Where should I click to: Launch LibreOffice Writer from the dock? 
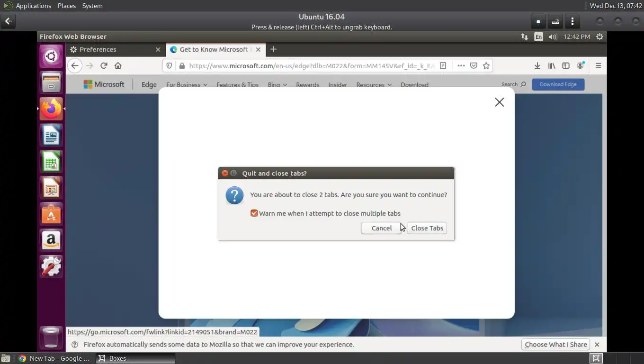tap(51, 136)
